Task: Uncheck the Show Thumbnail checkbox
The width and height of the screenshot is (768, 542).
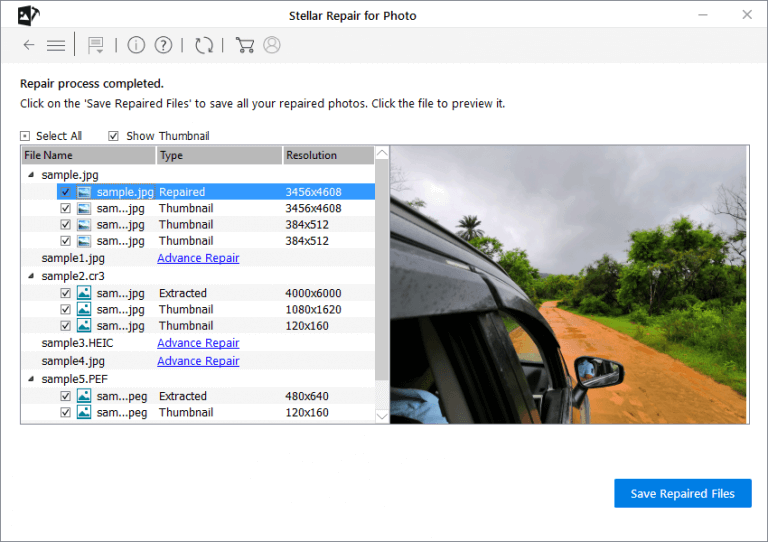Action: click(x=113, y=136)
